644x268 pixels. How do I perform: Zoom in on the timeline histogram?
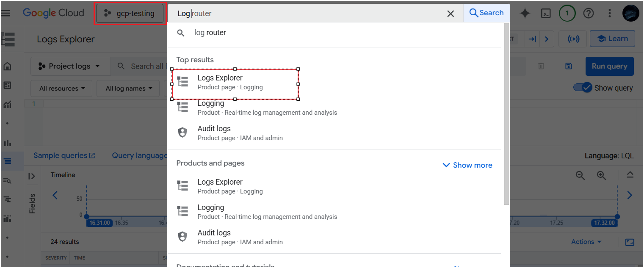point(601,175)
